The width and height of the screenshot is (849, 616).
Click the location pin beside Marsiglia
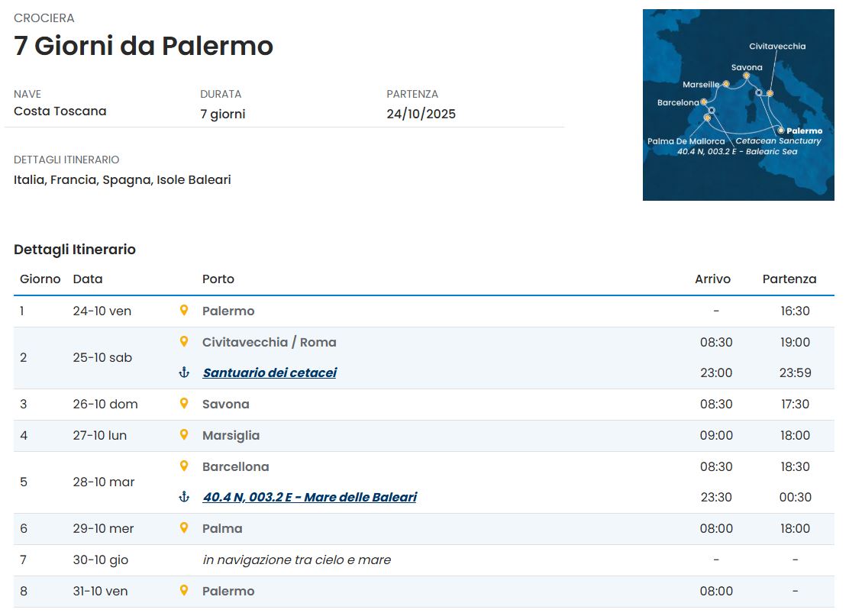(x=184, y=434)
